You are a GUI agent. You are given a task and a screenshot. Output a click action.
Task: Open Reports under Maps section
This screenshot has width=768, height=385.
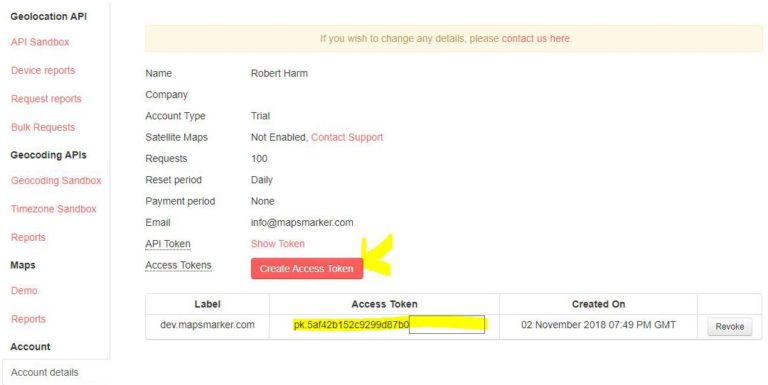[x=28, y=319]
